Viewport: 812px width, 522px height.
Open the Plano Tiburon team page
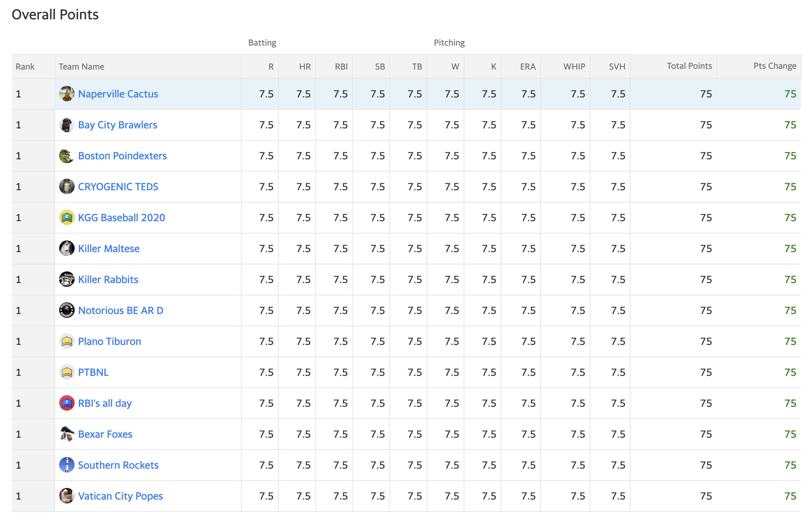109,341
